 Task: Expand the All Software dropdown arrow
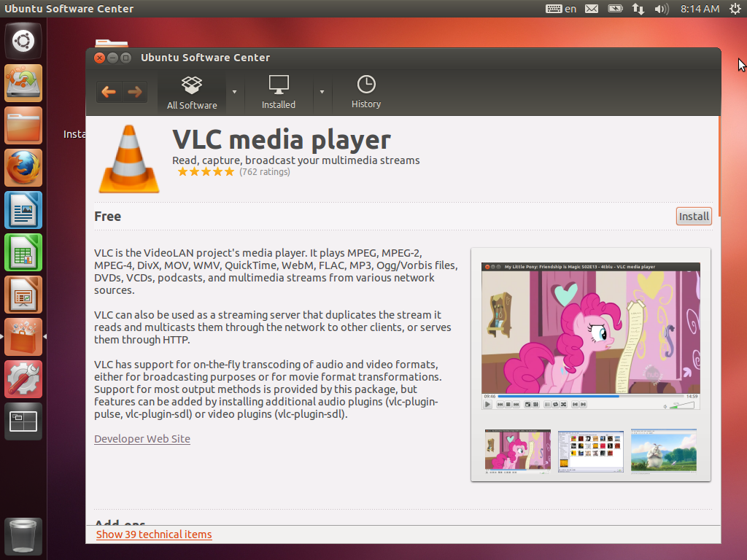point(234,92)
